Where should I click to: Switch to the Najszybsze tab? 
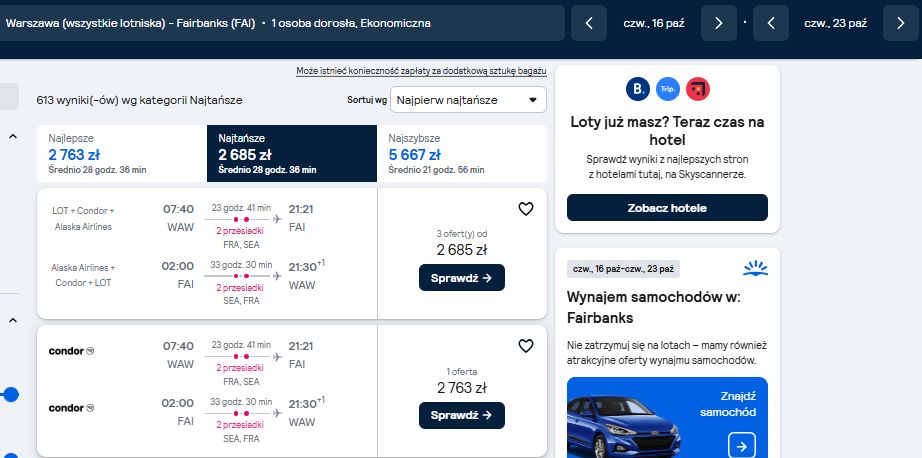462,153
